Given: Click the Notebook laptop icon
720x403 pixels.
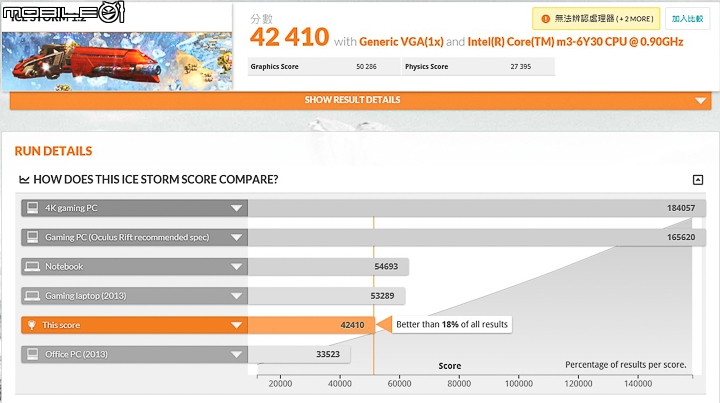Looking at the screenshot, I should tap(32, 267).
